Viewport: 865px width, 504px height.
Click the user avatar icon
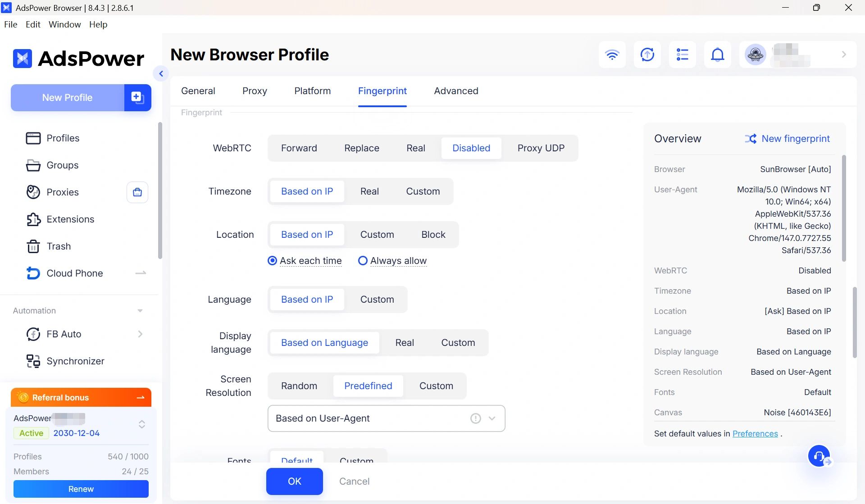coord(755,54)
